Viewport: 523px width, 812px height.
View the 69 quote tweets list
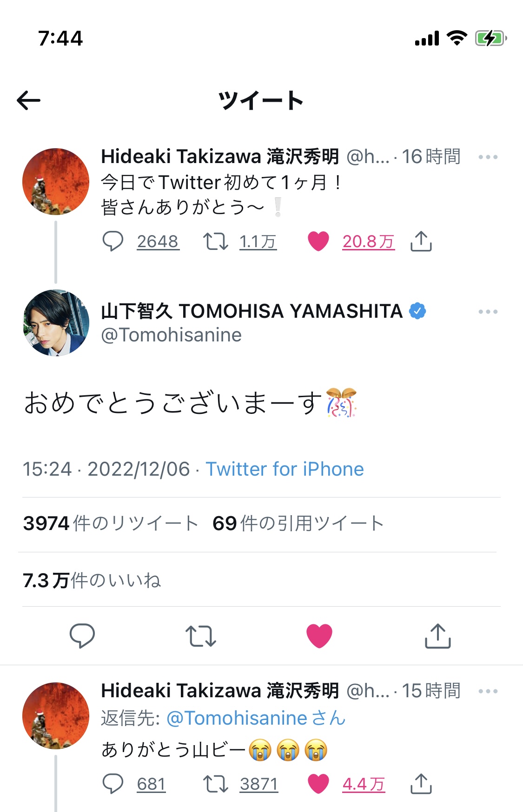coord(298,524)
